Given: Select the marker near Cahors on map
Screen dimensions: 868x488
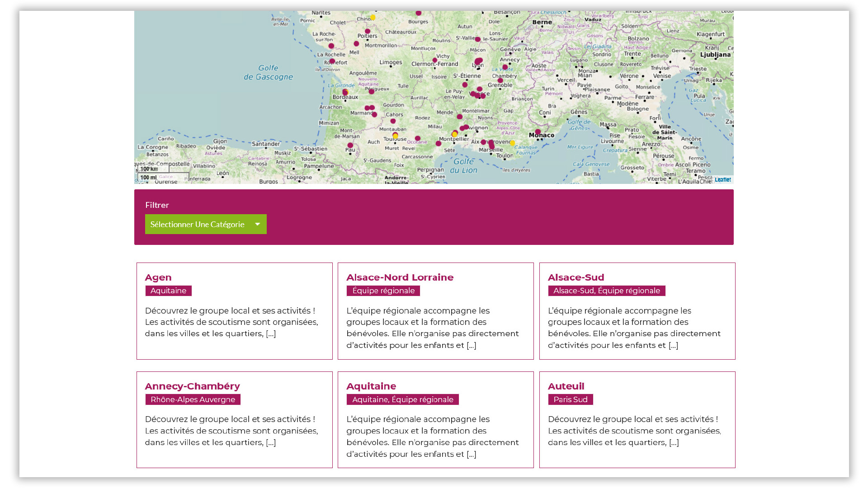Looking at the screenshot, I should 393,121.
